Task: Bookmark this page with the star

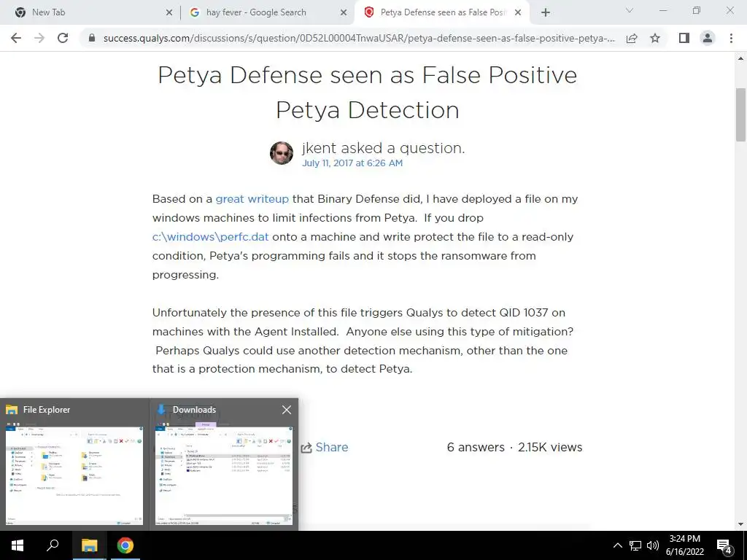Action: [x=655, y=38]
